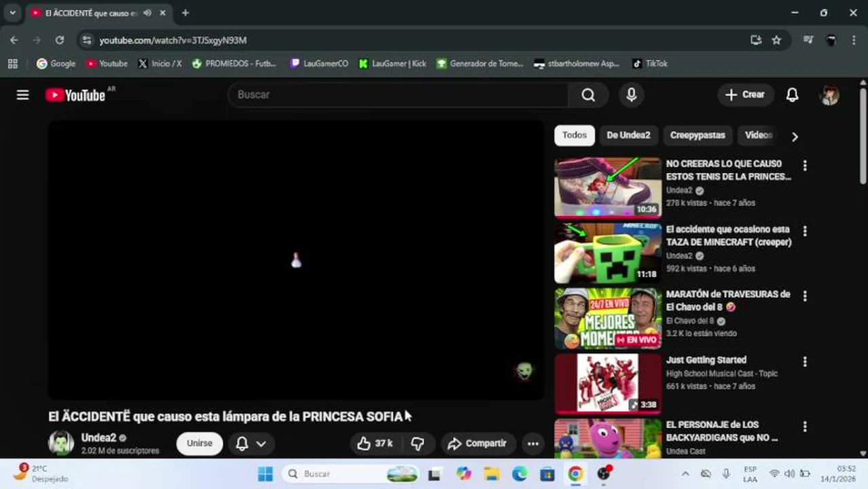The height and width of the screenshot is (489, 868).
Task: Open the TikTok bookmark
Action: pyautogui.click(x=650, y=63)
